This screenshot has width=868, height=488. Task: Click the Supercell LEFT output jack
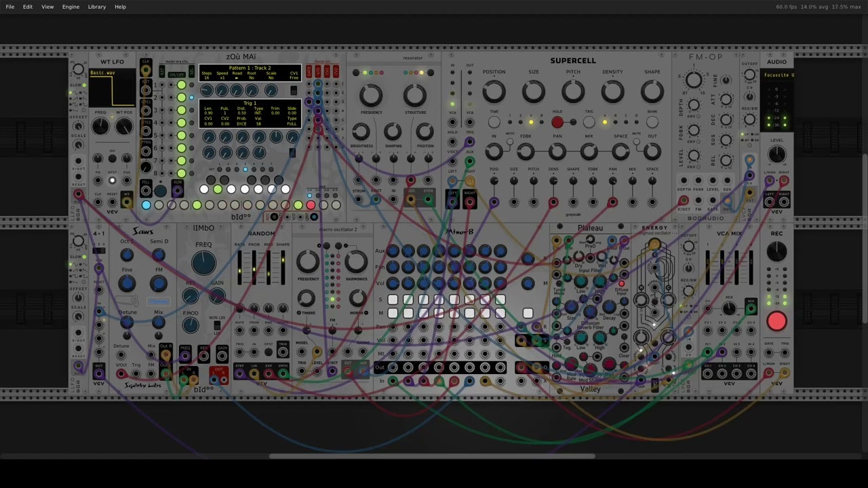click(x=452, y=201)
